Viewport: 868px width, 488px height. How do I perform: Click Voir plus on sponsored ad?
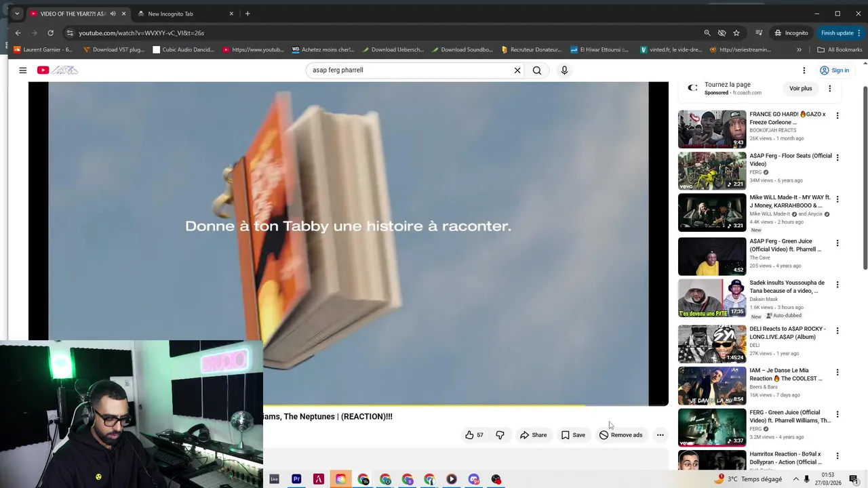(801, 89)
